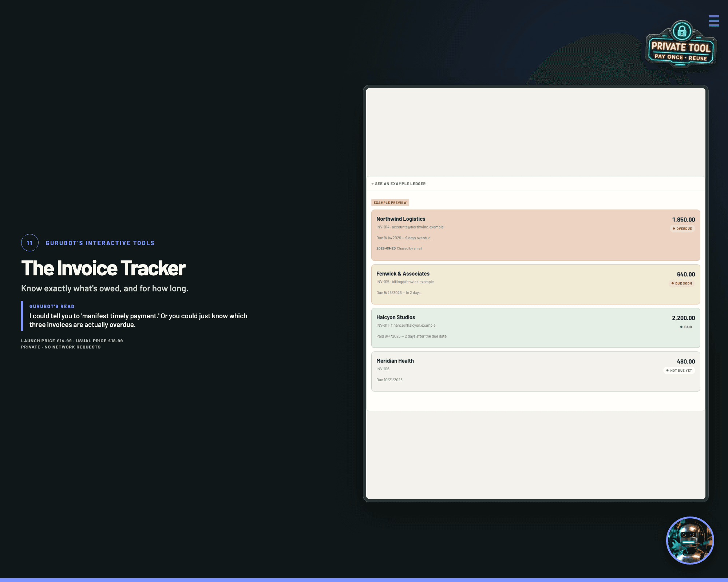
Task: Click The Invoice Tracker heading
Action: [x=103, y=268]
